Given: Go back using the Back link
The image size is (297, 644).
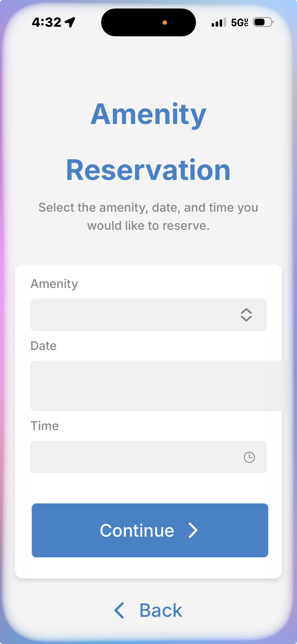Looking at the screenshot, I should pyautogui.click(x=161, y=610).
